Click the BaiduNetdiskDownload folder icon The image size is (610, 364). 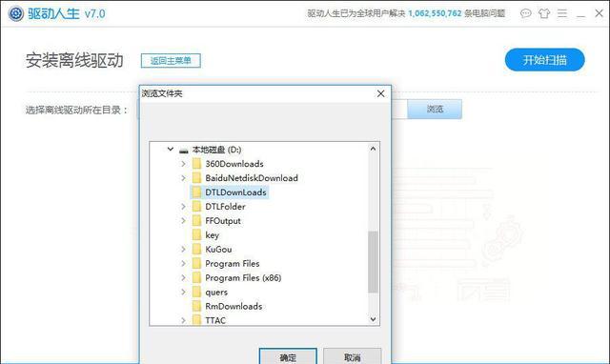[x=197, y=178]
